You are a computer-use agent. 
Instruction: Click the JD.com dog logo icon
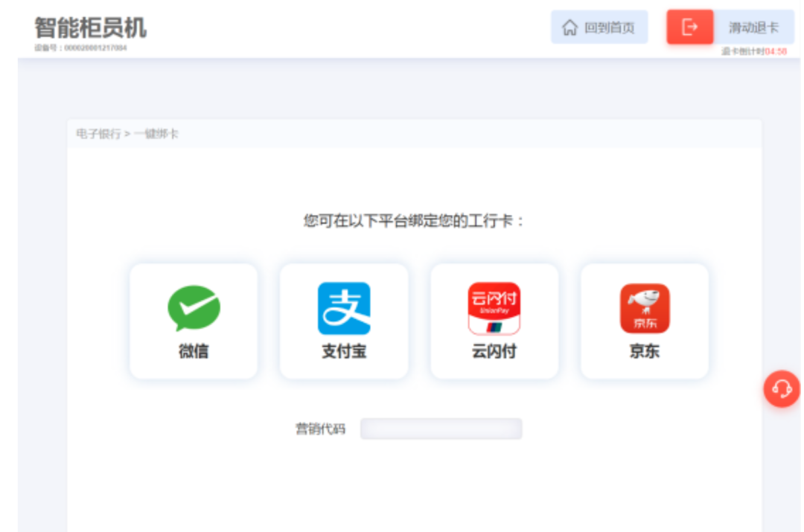click(x=645, y=308)
